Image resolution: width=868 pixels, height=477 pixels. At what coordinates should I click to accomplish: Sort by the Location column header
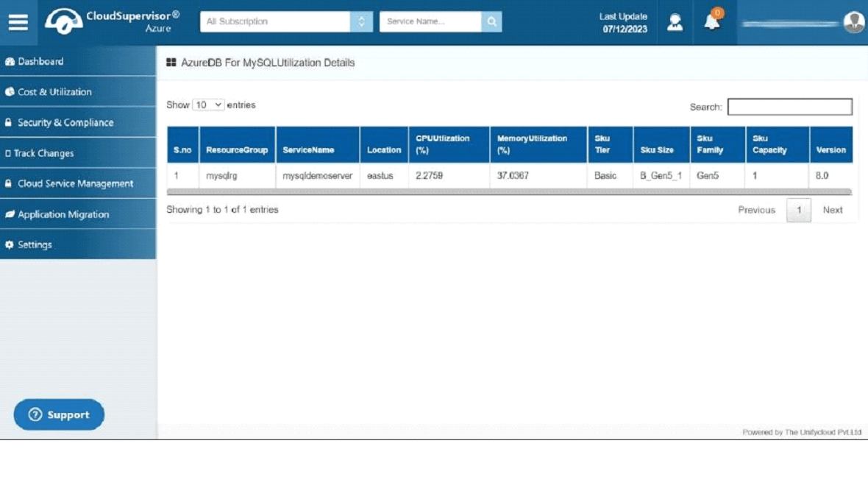coord(384,144)
